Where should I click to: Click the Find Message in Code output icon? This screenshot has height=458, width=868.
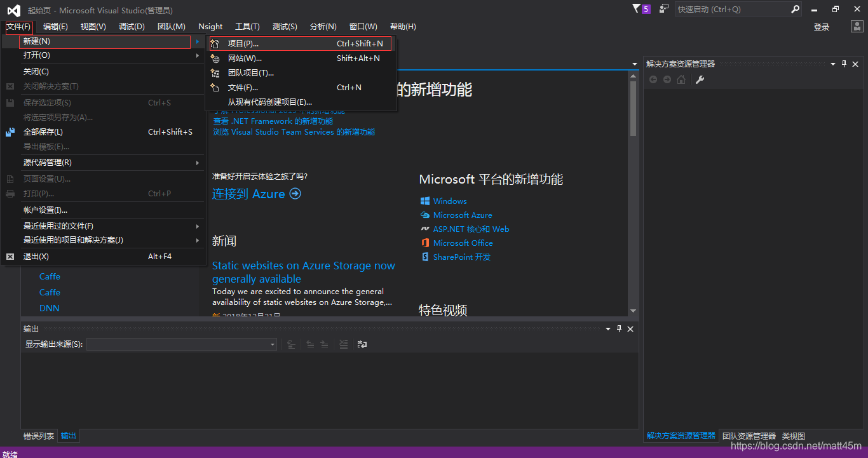point(292,344)
